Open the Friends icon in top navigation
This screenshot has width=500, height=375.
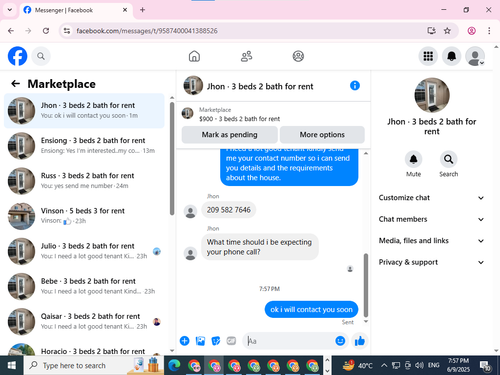(x=247, y=56)
